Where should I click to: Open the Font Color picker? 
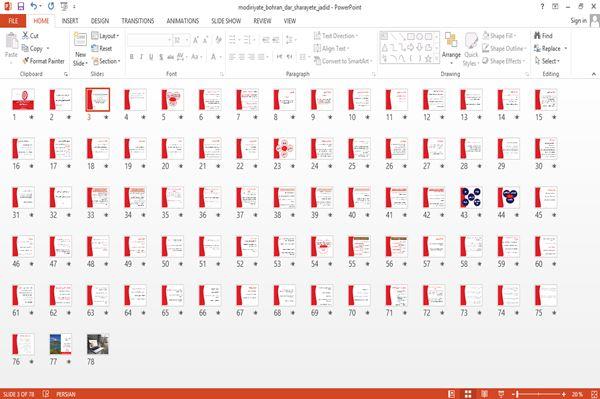(214, 57)
